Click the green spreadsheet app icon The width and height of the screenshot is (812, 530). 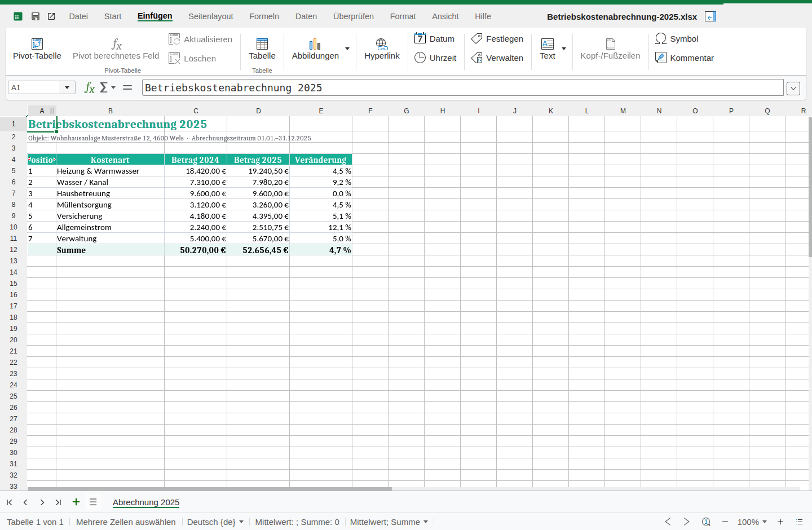(17, 16)
